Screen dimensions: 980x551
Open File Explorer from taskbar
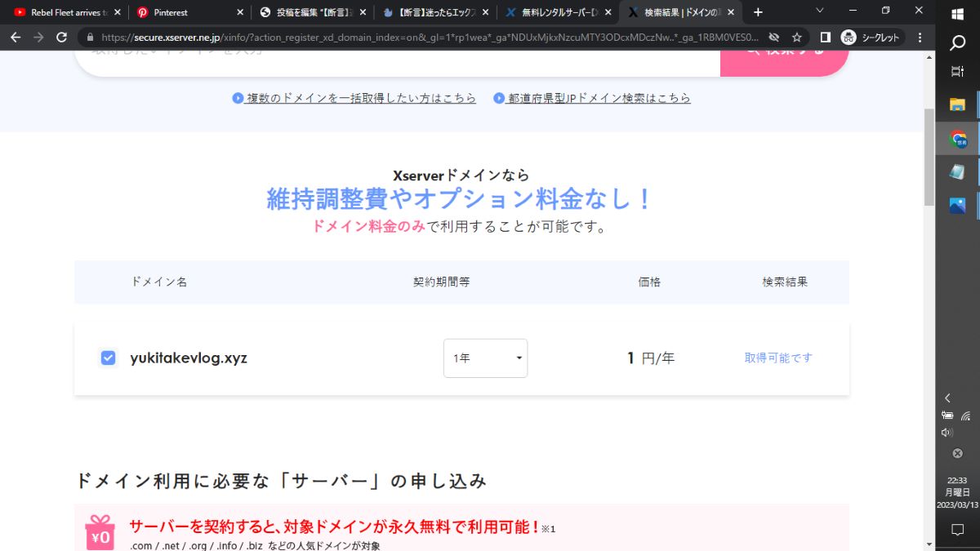click(x=958, y=104)
